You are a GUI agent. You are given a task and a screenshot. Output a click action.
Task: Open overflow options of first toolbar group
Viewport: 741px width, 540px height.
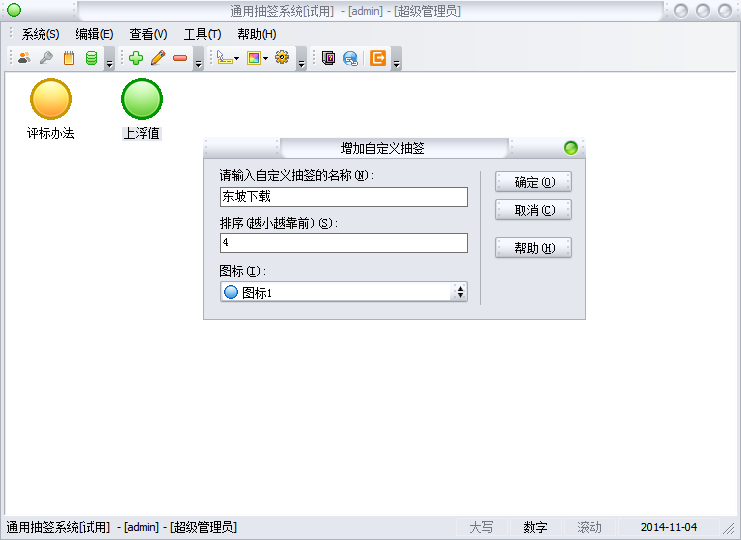pyautogui.click(x=109, y=59)
